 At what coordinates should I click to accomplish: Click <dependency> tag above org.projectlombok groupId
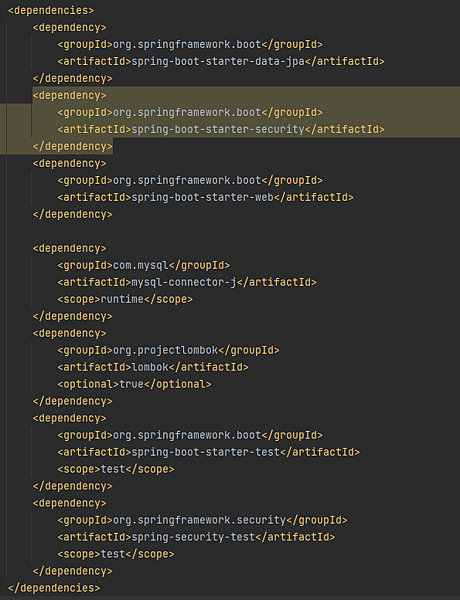tap(70, 333)
